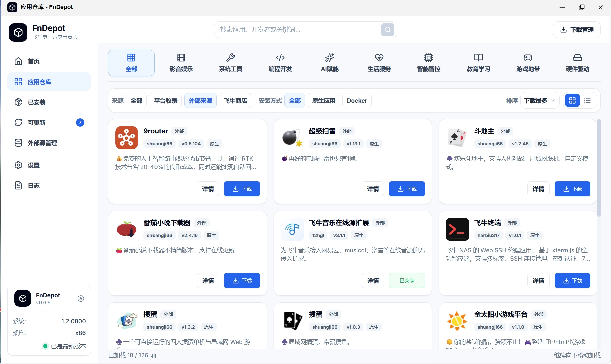Download 番茄小说下载器

click(x=242, y=280)
